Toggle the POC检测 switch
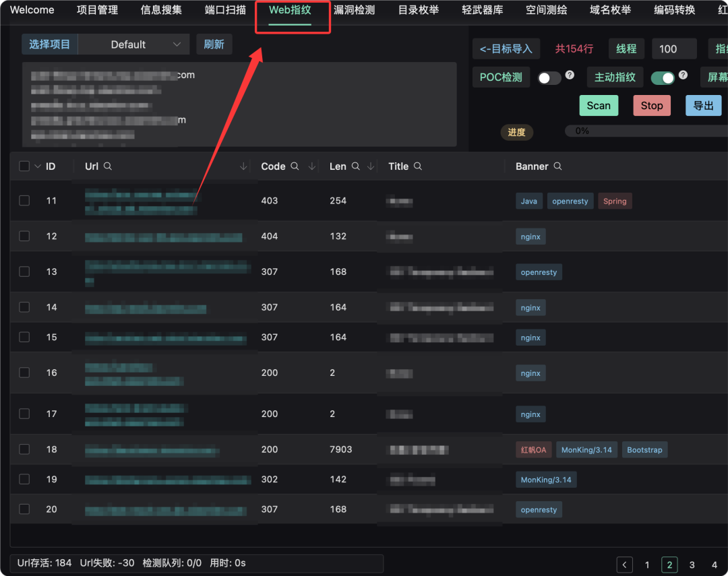 point(549,78)
